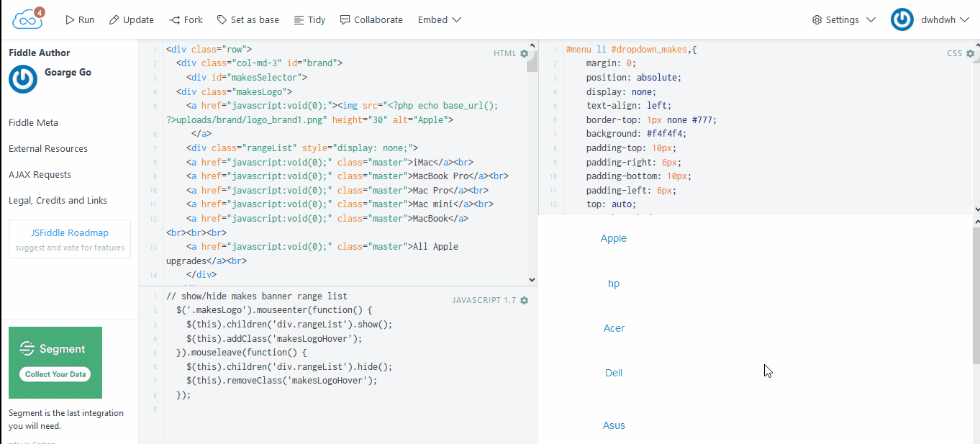Tidy the code

[x=309, y=19]
